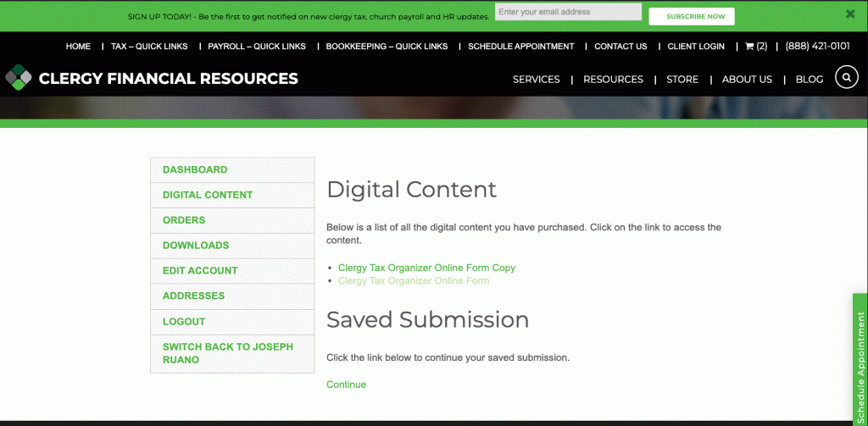Open the shopping cart (2)
This screenshot has width=868, height=426.
[x=756, y=47]
